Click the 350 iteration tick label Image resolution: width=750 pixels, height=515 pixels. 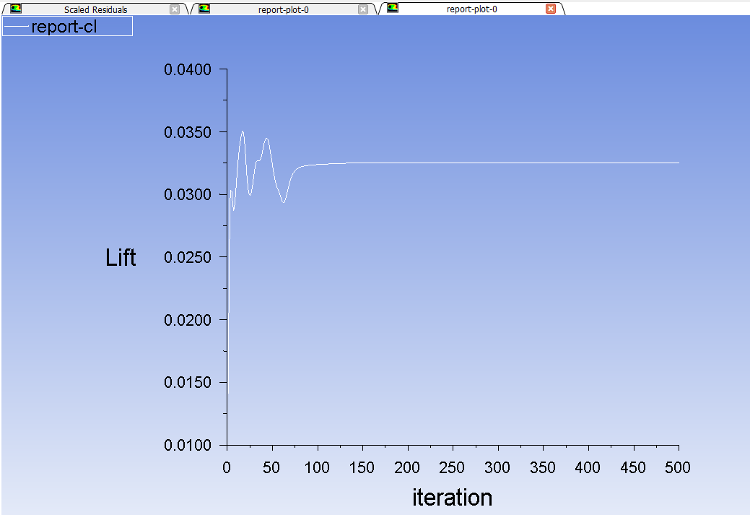[x=542, y=467]
